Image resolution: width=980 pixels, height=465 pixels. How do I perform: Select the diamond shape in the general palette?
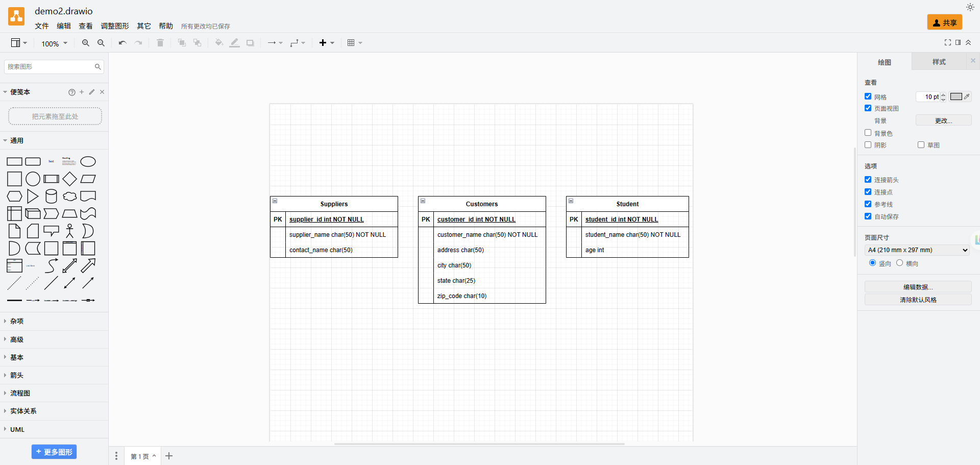(70, 179)
